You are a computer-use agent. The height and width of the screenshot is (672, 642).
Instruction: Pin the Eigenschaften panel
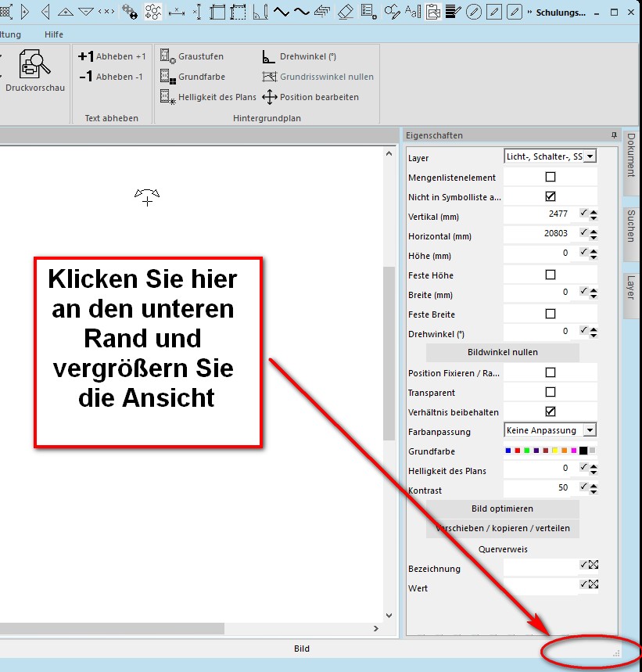pyautogui.click(x=614, y=135)
